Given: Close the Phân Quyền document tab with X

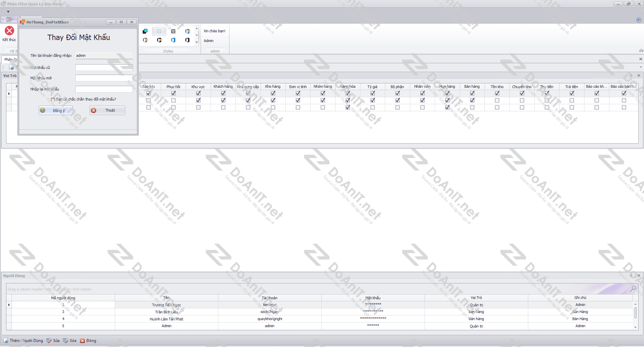Looking at the screenshot, I should pos(641,59).
